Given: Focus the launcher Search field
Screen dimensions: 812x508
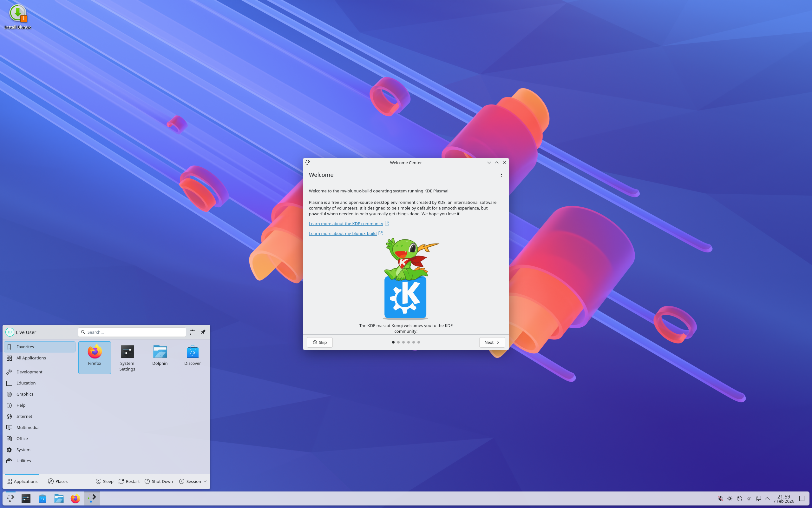Looking at the screenshot, I should click(x=132, y=332).
